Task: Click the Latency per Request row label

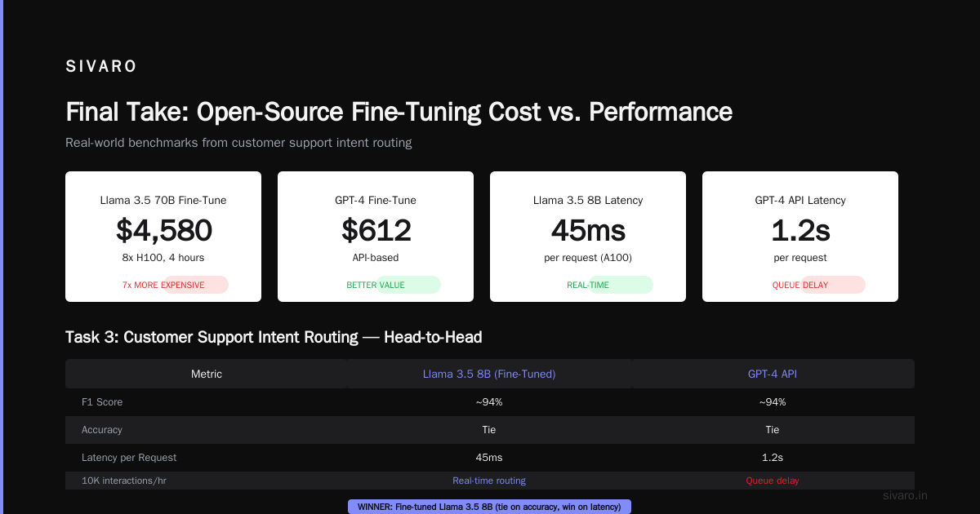Action: pos(129,458)
